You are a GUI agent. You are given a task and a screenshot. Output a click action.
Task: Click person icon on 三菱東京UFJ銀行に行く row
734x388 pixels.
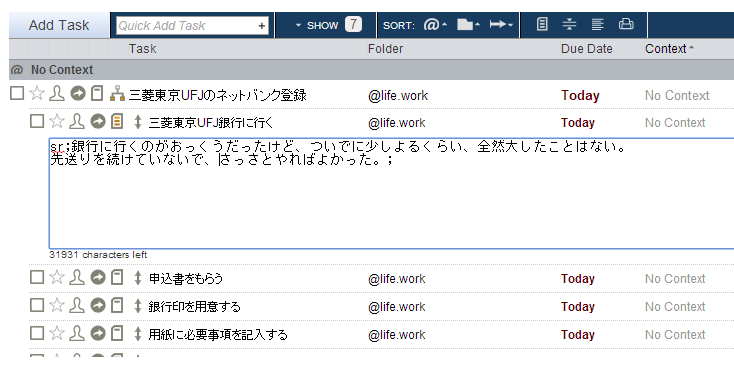77,122
